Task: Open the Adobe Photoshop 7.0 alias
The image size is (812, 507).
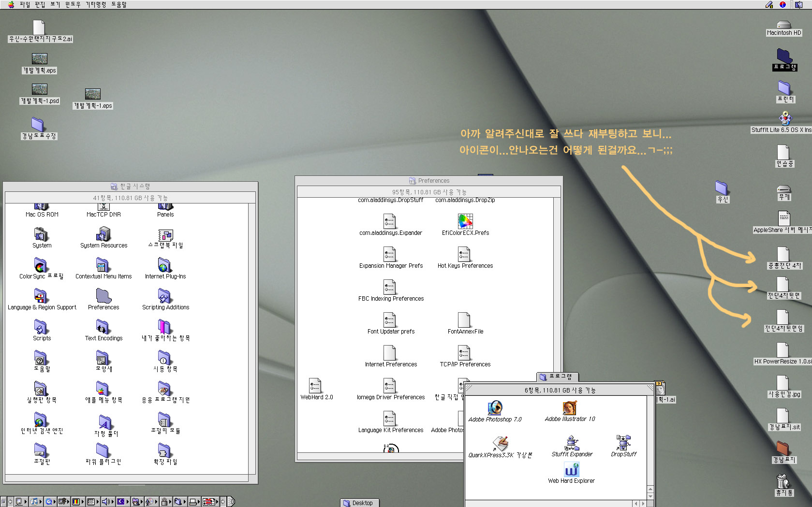Action: pyautogui.click(x=495, y=408)
